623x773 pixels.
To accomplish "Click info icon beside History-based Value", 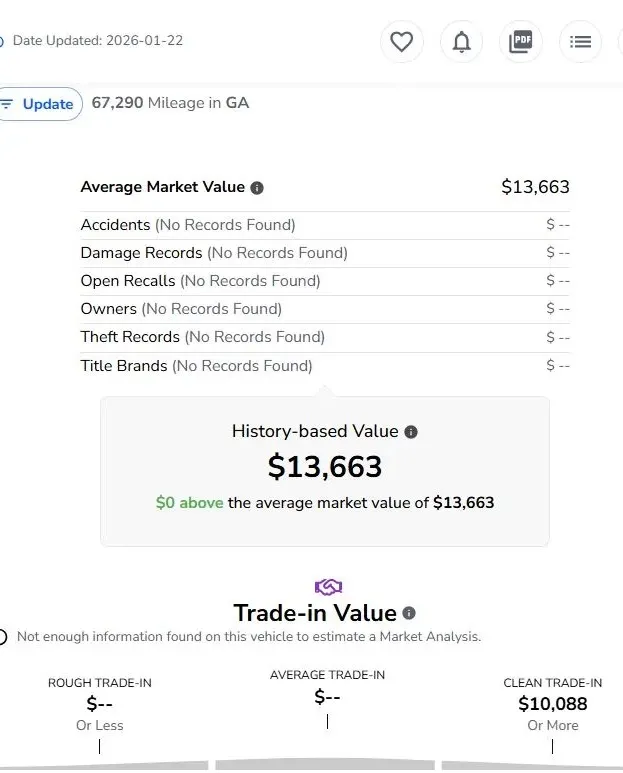I will [x=411, y=432].
